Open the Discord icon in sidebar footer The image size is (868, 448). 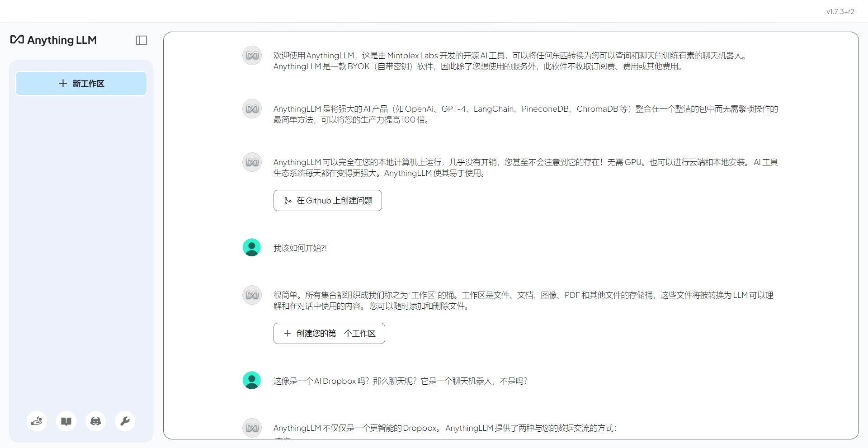click(x=95, y=421)
